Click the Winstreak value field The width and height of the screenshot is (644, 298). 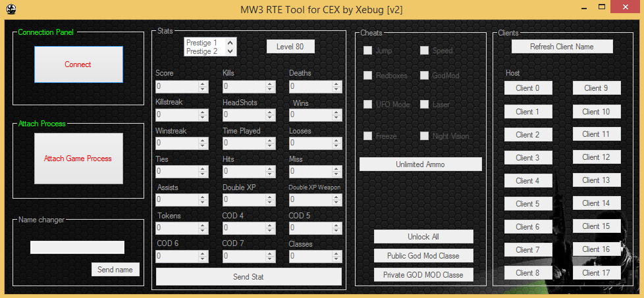[x=177, y=143]
